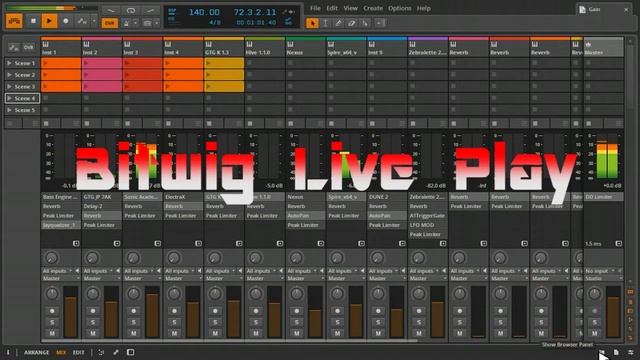The image size is (640, 360).
Task: Open the Master output dropdown on Inst 1
Action: pyautogui.click(x=61, y=278)
